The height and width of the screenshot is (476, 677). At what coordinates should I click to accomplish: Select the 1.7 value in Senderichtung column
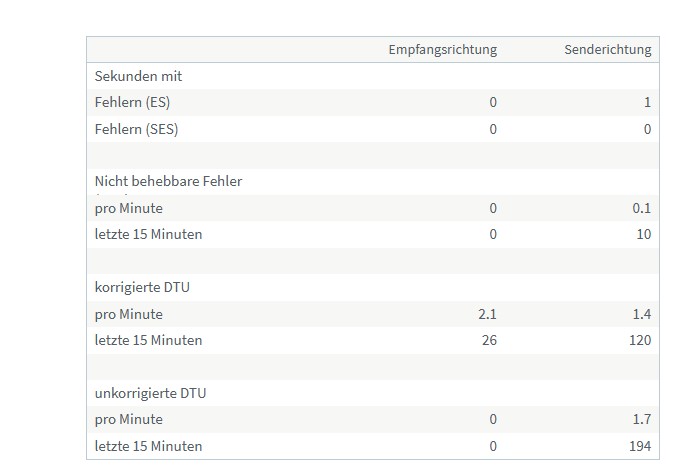coord(642,419)
